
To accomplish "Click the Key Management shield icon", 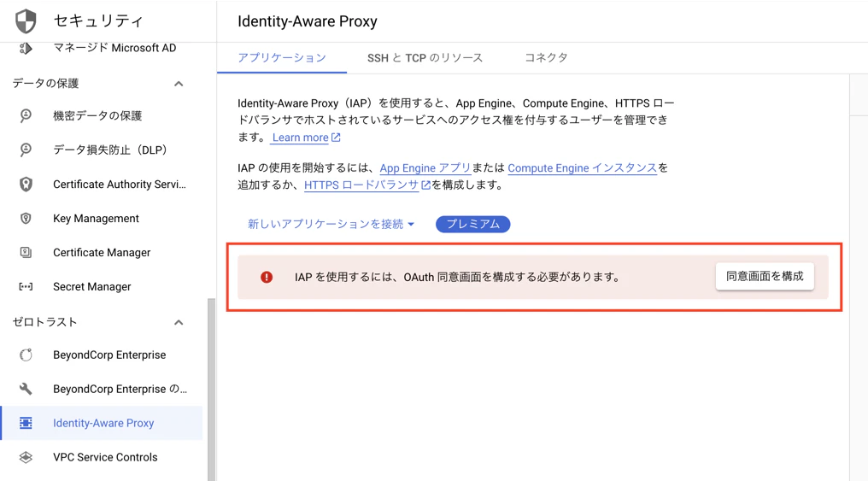I will click(x=26, y=219).
